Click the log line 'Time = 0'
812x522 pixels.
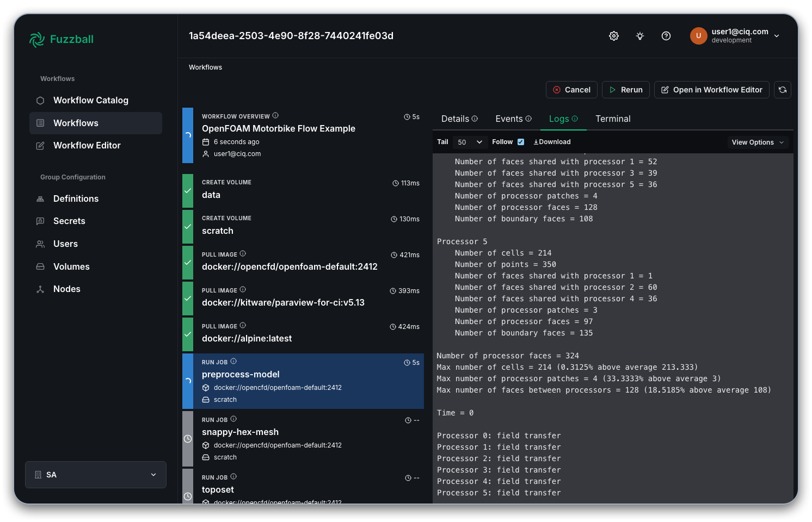point(455,413)
